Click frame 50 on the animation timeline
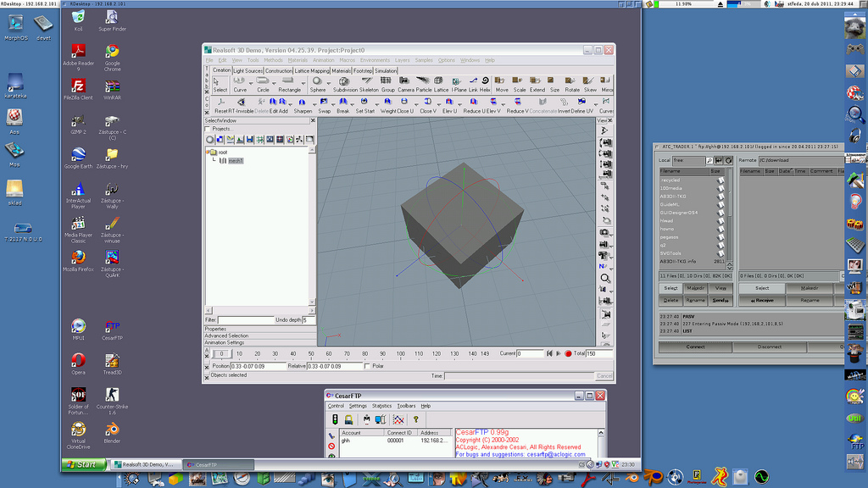Image resolution: width=868 pixels, height=488 pixels. pos(310,353)
